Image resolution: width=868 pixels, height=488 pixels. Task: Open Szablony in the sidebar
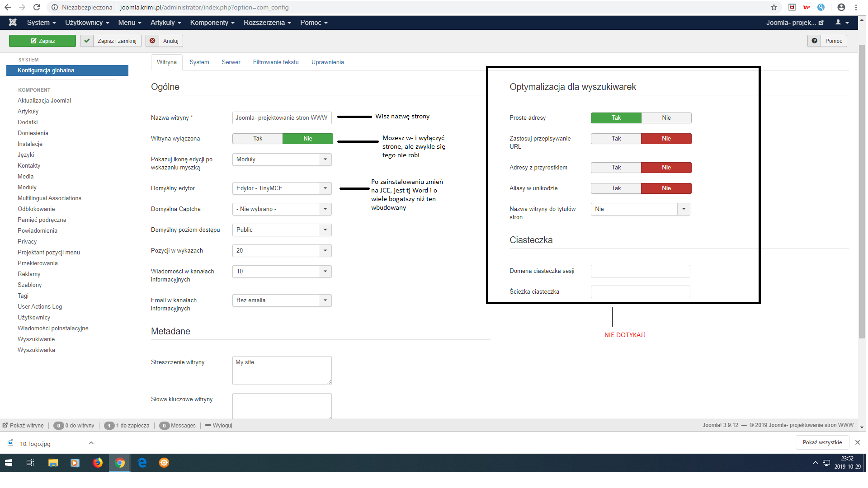29,285
